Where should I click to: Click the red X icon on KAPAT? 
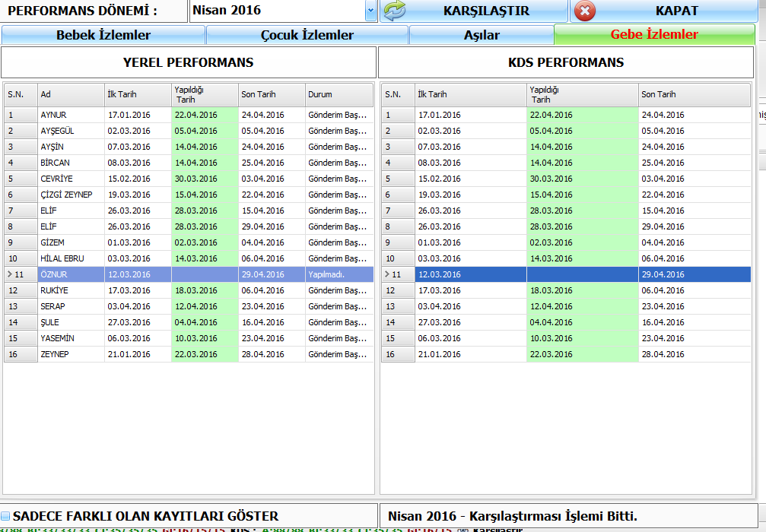pyautogui.click(x=584, y=11)
